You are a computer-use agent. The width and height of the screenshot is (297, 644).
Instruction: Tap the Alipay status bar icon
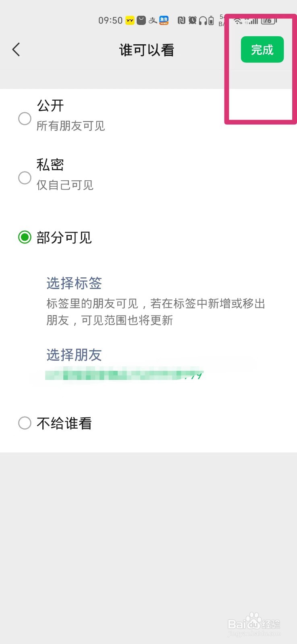point(153,20)
